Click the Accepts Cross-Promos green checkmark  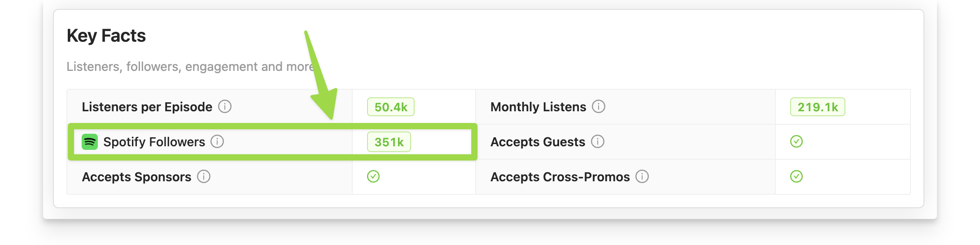click(796, 177)
